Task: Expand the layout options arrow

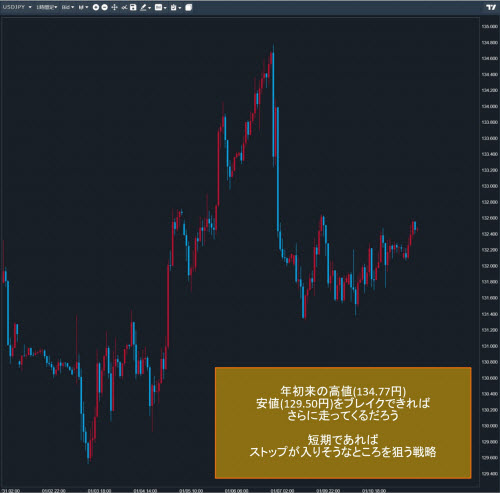Action: point(165,7)
